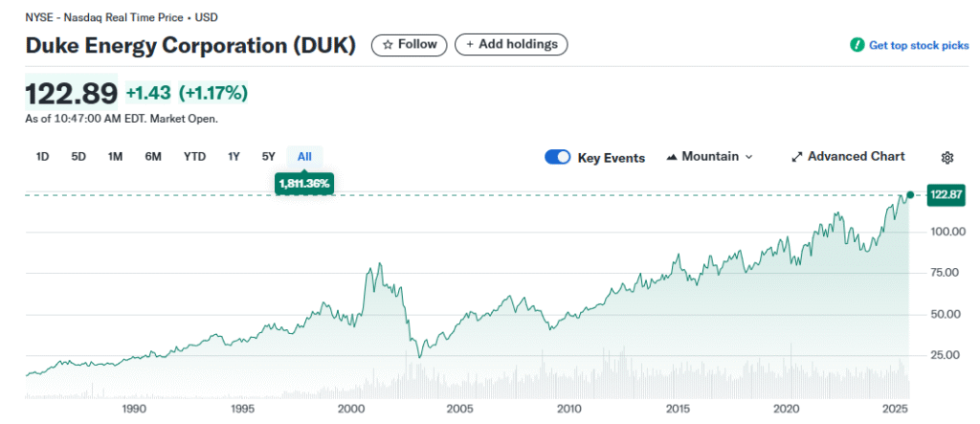Click the Mountain chart type icon
Image resolution: width=980 pixels, height=424 pixels.
(x=671, y=157)
